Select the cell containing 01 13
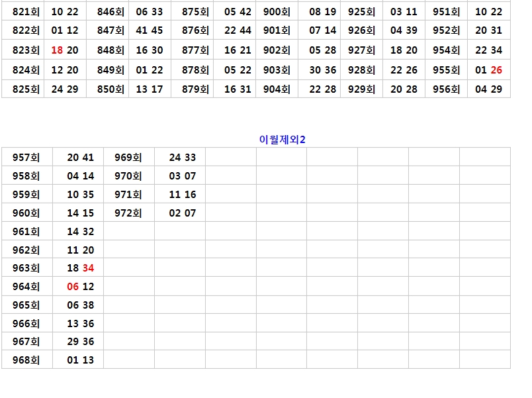Screen dimensions: 532x398 (x=80, y=360)
